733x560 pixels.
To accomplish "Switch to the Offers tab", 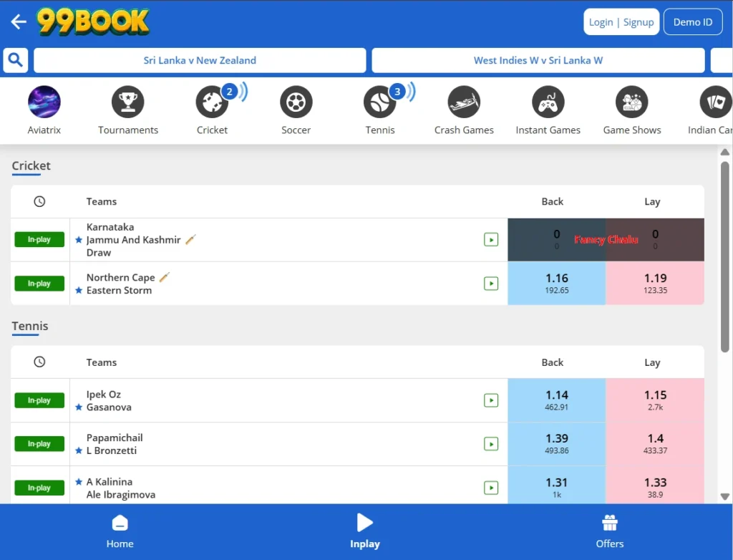I will [x=610, y=532].
